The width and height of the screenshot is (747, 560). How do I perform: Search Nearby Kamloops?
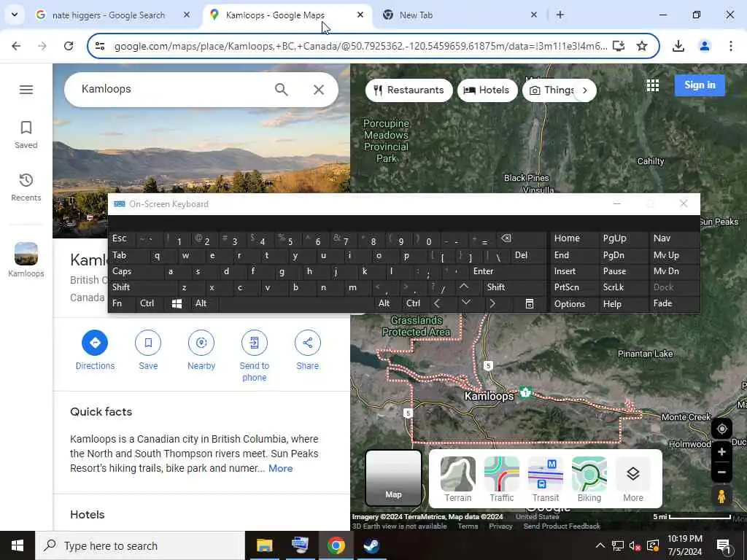point(201,350)
